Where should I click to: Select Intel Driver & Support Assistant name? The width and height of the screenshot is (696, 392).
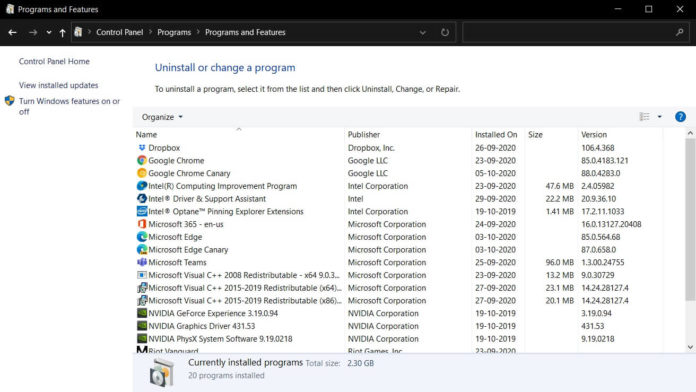(207, 198)
